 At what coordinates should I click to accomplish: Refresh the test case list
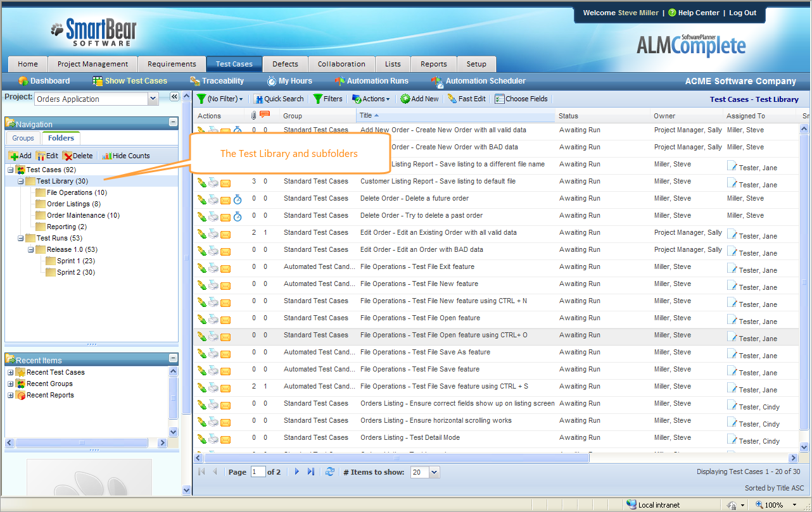329,471
